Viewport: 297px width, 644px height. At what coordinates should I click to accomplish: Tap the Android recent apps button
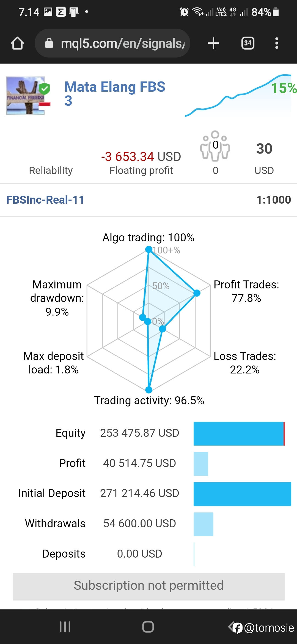click(x=65, y=627)
